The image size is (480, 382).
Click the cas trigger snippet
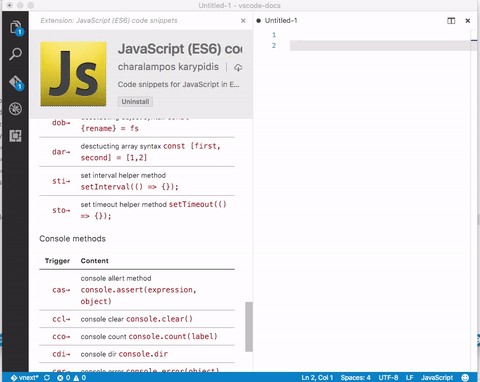pyautogui.click(x=61, y=290)
